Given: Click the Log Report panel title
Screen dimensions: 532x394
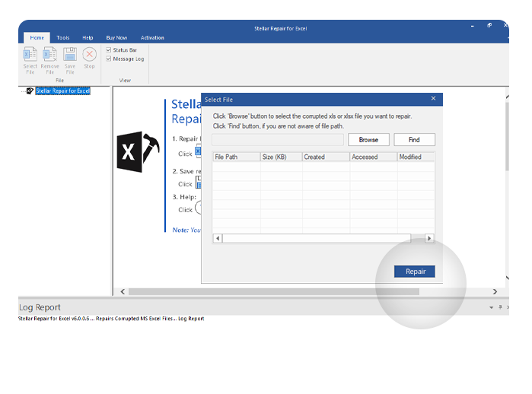Looking at the screenshot, I should pos(40,307).
